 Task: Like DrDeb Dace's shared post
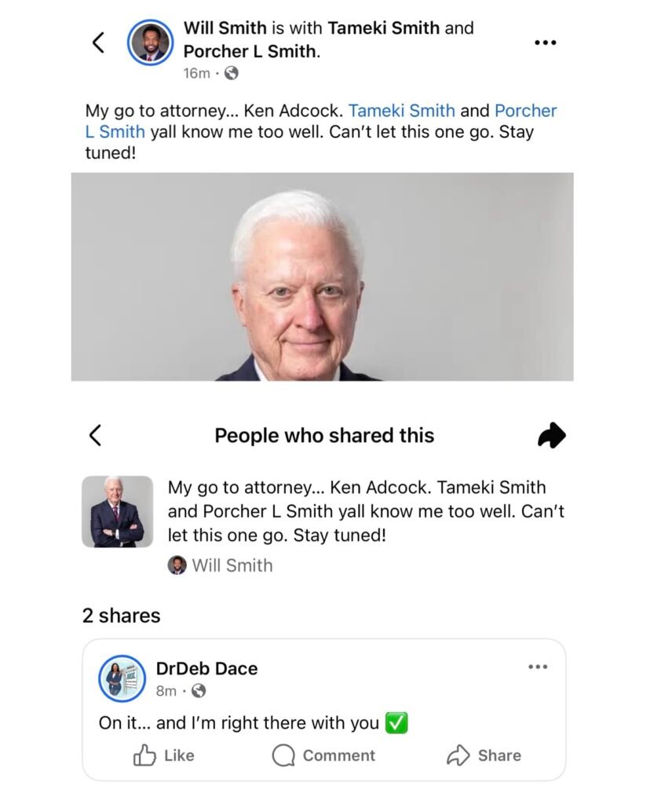164,755
